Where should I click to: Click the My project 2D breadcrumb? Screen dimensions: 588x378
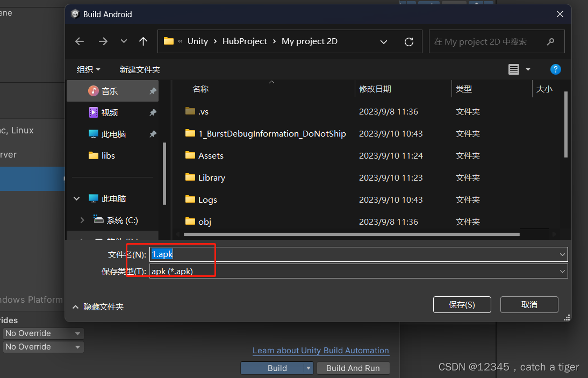coord(310,41)
